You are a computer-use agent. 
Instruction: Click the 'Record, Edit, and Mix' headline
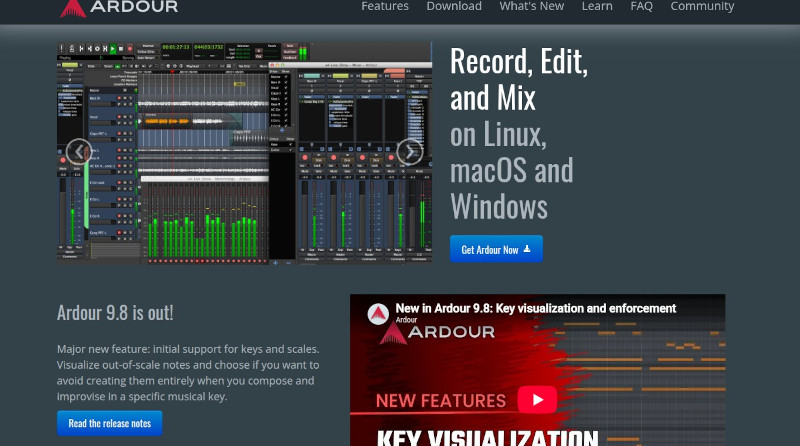(x=519, y=79)
